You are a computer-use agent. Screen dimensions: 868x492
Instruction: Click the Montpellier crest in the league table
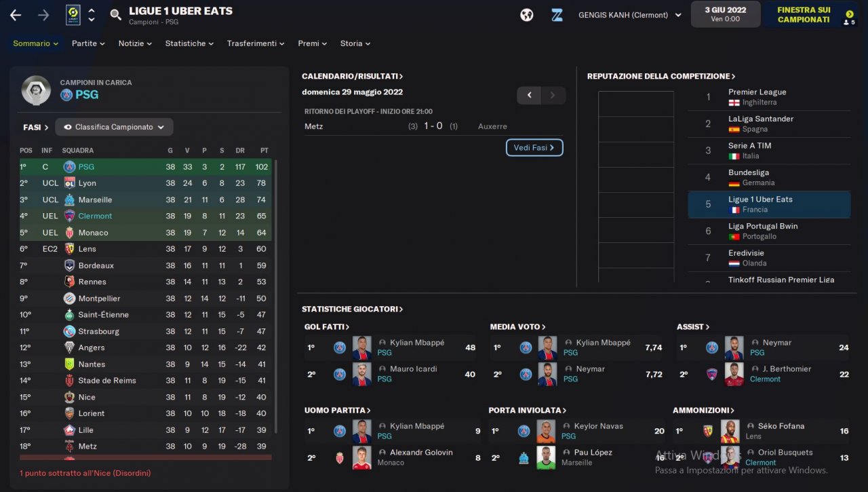(69, 299)
